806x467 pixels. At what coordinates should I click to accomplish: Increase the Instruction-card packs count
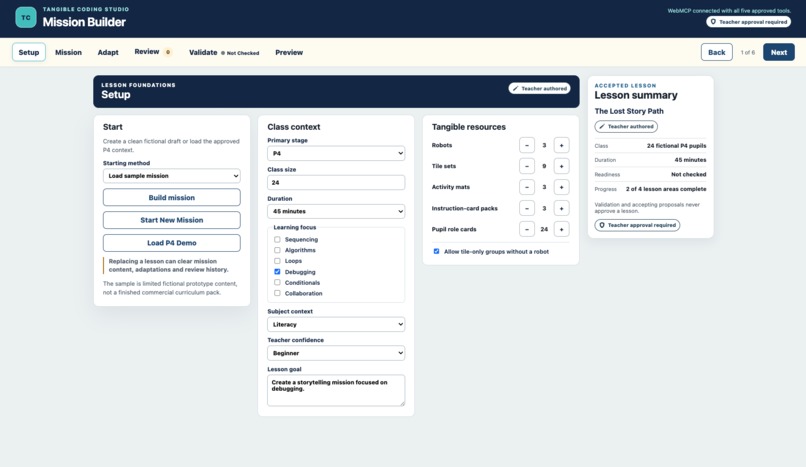point(561,208)
